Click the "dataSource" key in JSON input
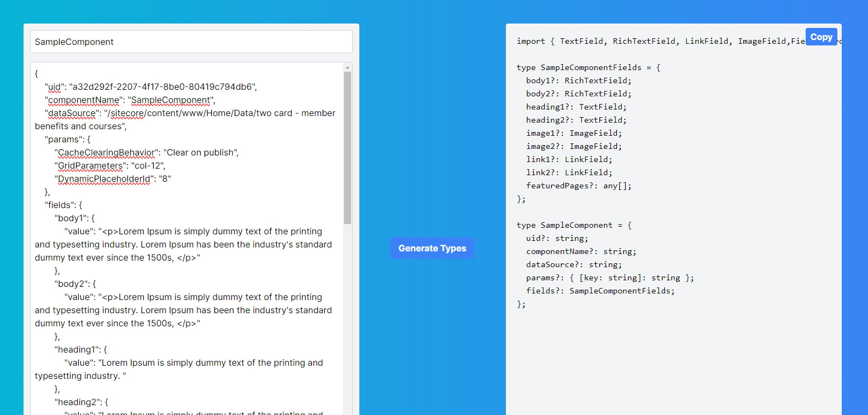The width and height of the screenshot is (868, 415). click(x=72, y=113)
